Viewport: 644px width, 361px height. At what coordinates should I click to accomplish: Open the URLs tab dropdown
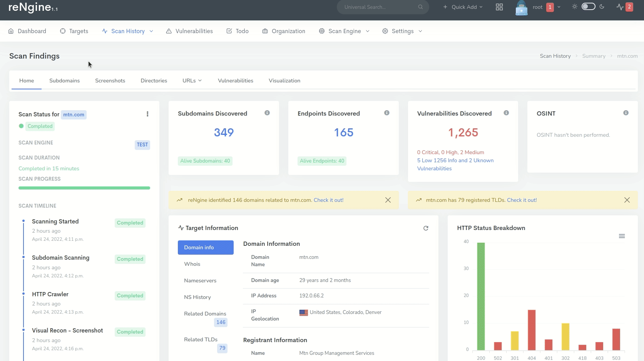(192, 81)
